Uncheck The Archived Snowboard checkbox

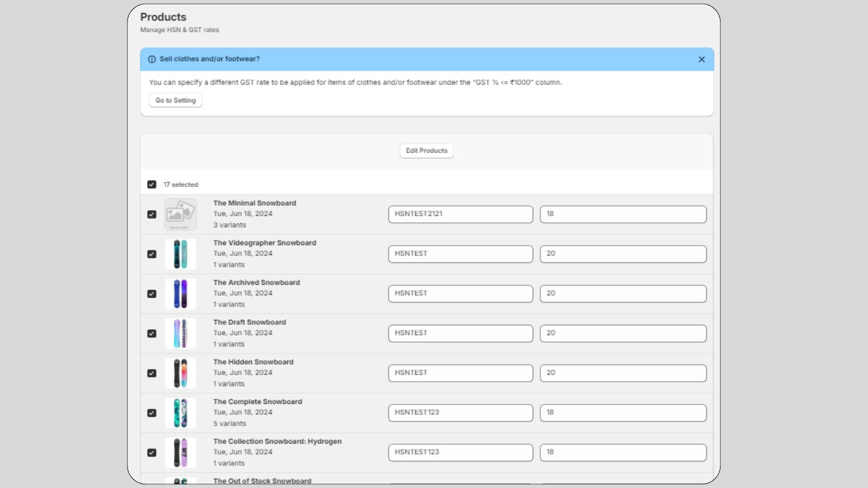coord(152,293)
